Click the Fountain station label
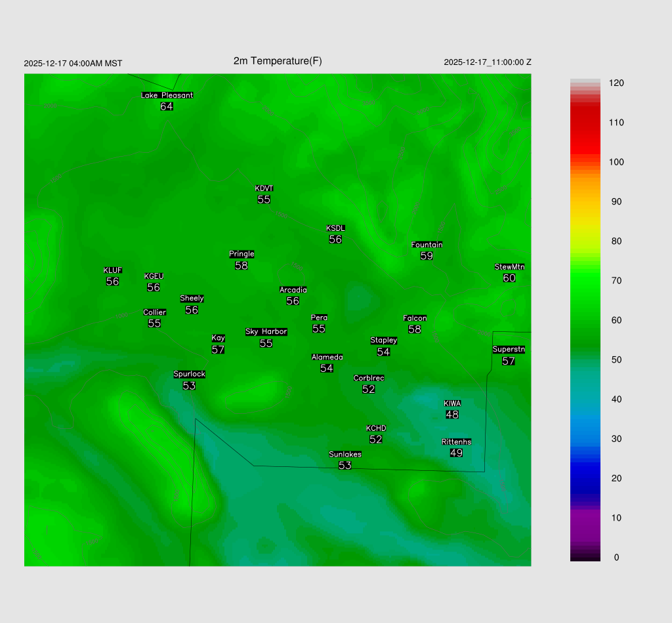Screen dimensions: 672x623 pyautogui.click(x=427, y=245)
